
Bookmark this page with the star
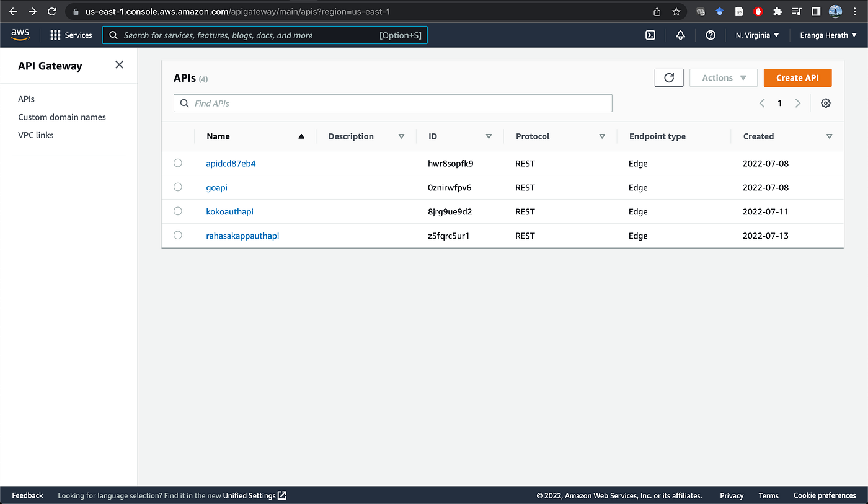tap(676, 11)
